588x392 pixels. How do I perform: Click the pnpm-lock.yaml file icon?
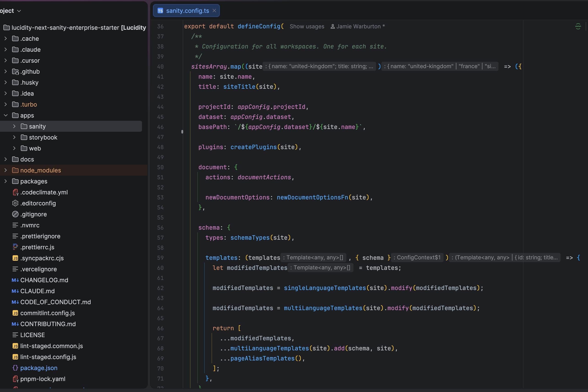pyautogui.click(x=15, y=379)
